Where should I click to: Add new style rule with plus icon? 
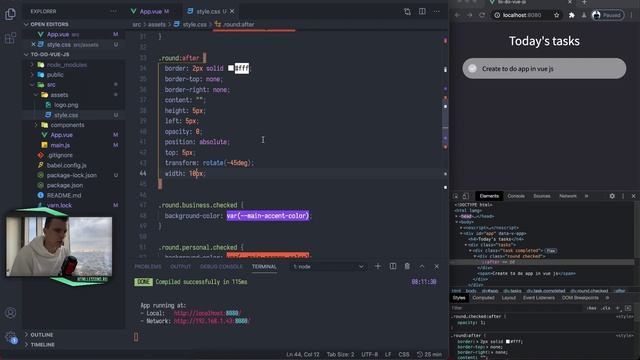point(618,308)
